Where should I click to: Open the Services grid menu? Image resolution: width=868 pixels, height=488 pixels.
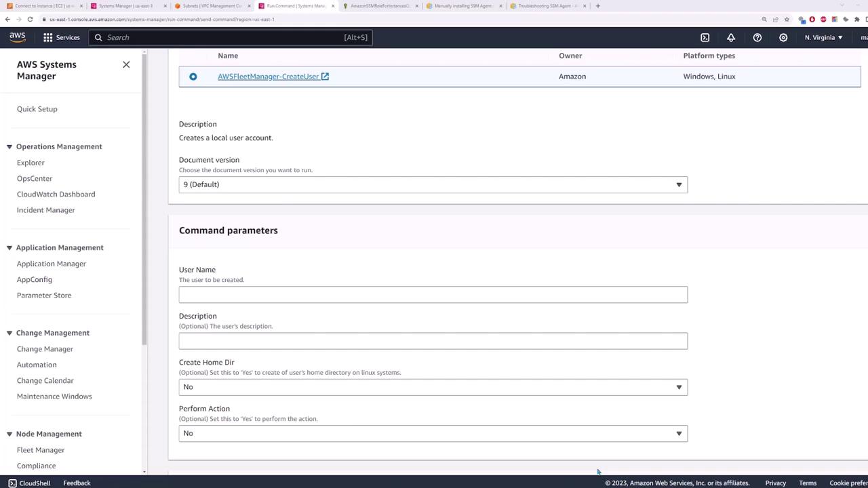tap(62, 37)
